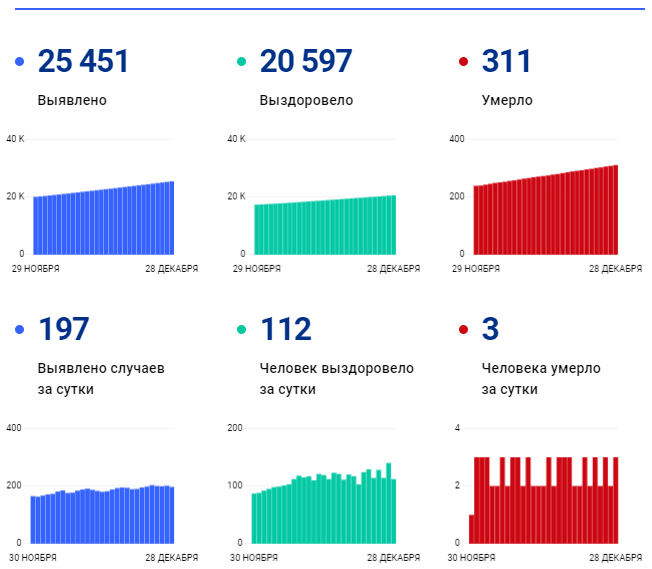The height and width of the screenshot is (569, 652).
Task: Click the green dot next to 112
Action: click(242, 330)
